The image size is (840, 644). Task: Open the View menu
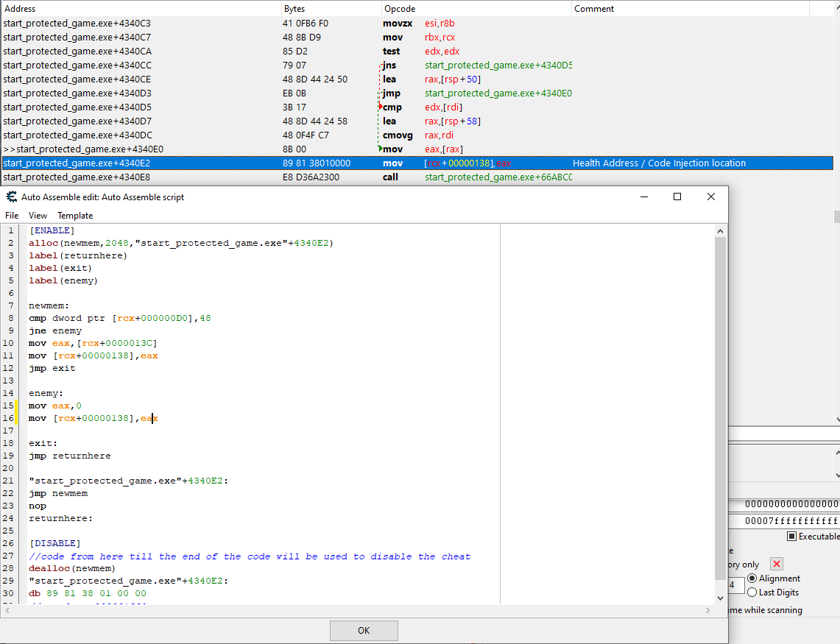(38, 216)
